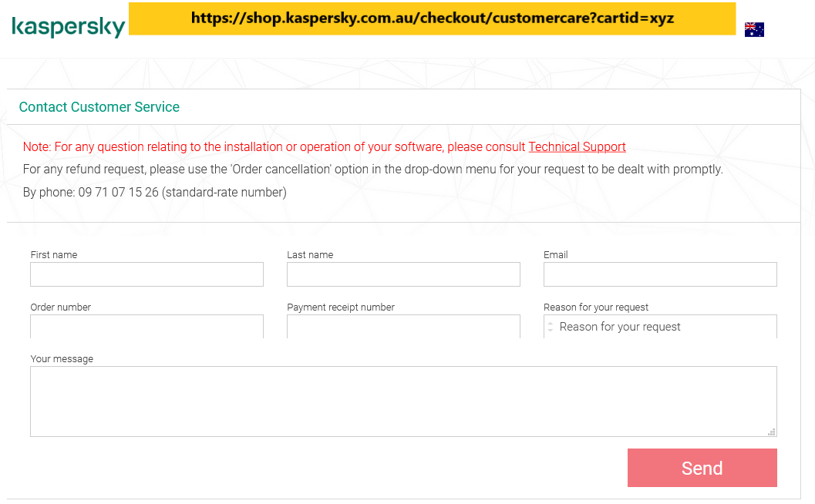
Task: Click the customer service phone number text
Action: 118,193
